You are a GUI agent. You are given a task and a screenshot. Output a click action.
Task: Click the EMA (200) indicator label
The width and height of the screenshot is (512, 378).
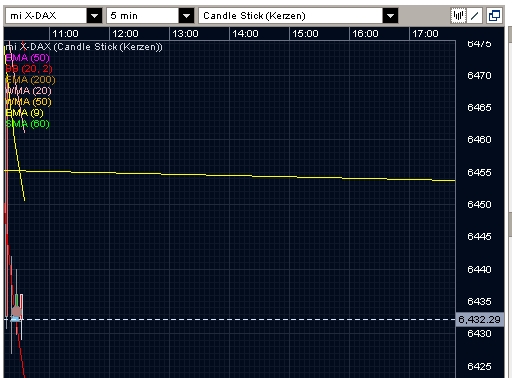[31, 80]
